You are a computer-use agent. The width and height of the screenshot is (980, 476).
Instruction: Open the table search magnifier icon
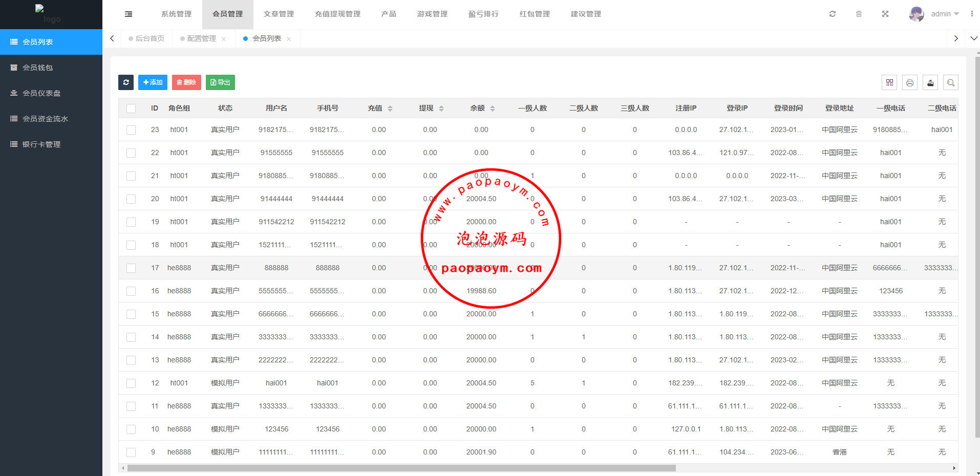951,82
